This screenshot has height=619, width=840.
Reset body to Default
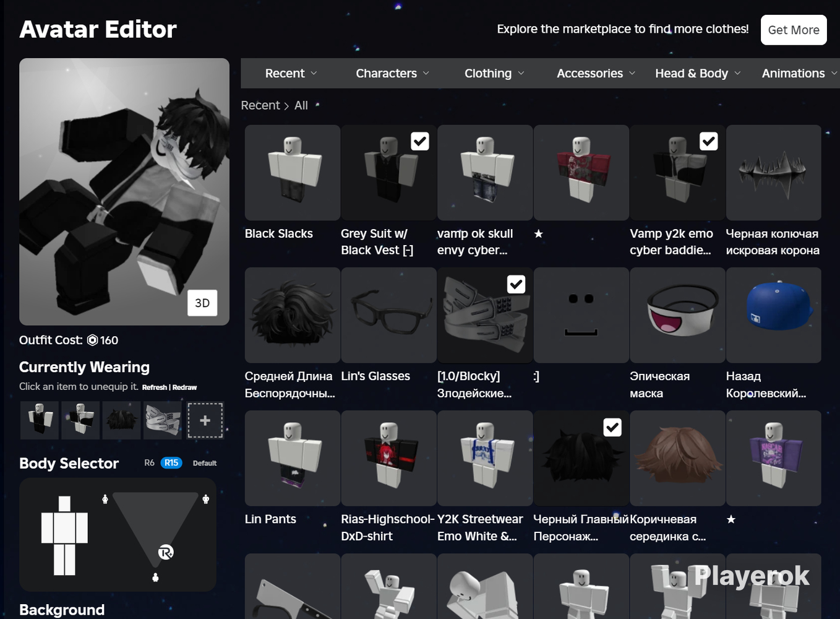click(205, 463)
